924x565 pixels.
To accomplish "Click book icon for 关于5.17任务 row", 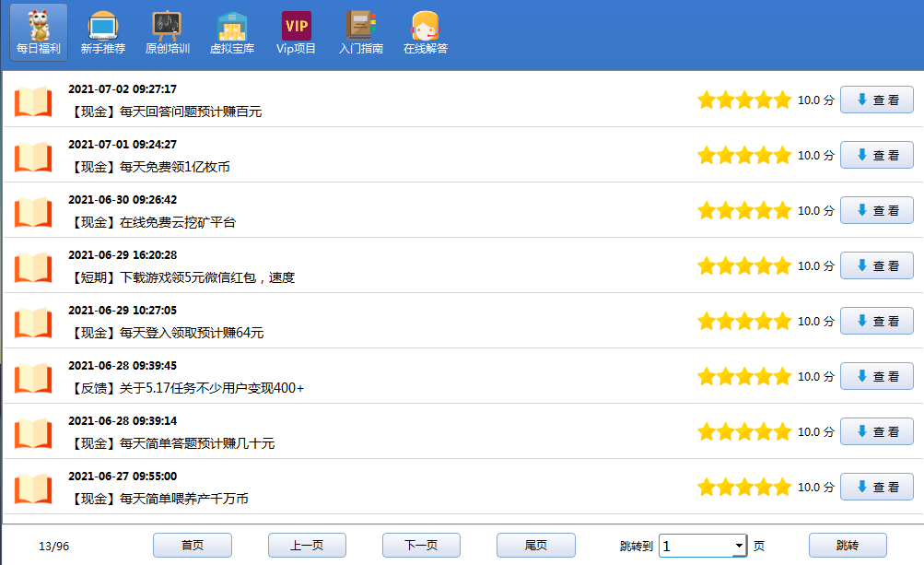I will [x=33, y=378].
